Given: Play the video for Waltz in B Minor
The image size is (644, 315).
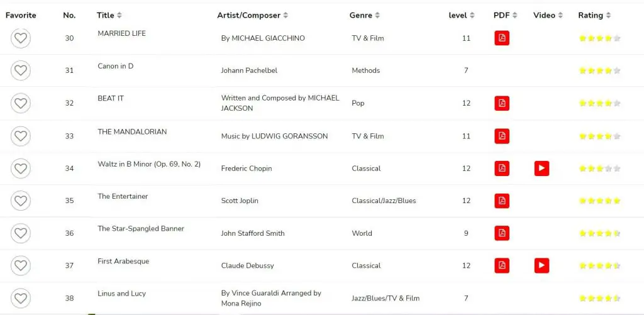Looking at the screenshot, I should [541, 169].
